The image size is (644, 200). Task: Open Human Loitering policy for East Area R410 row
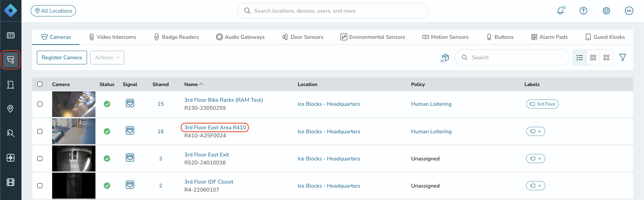(x=431, y=131)
